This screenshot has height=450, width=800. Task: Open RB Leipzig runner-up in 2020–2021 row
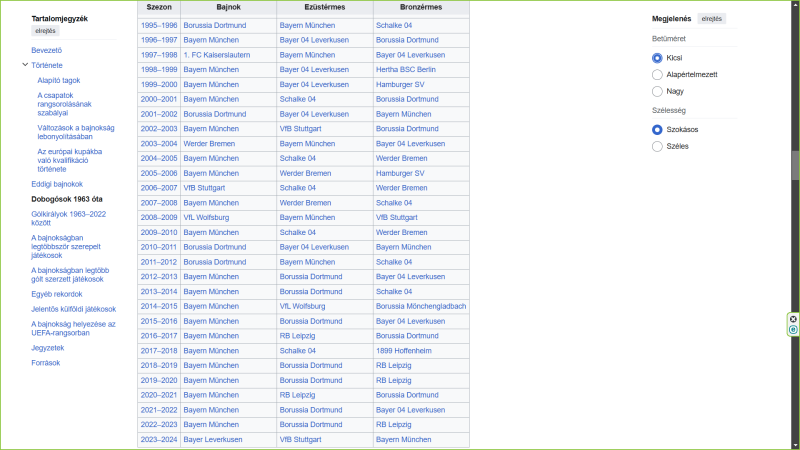(297, 395)
